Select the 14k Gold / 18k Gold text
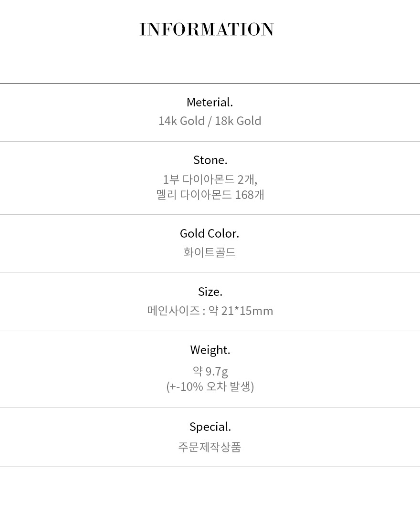The image size is (420, 523). [210, 121]
